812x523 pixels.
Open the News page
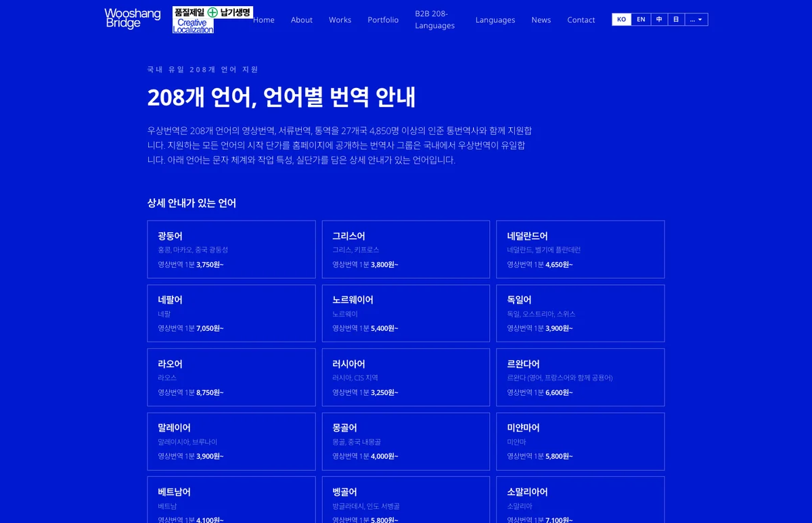pyautogui.click(x=541, y=20)
